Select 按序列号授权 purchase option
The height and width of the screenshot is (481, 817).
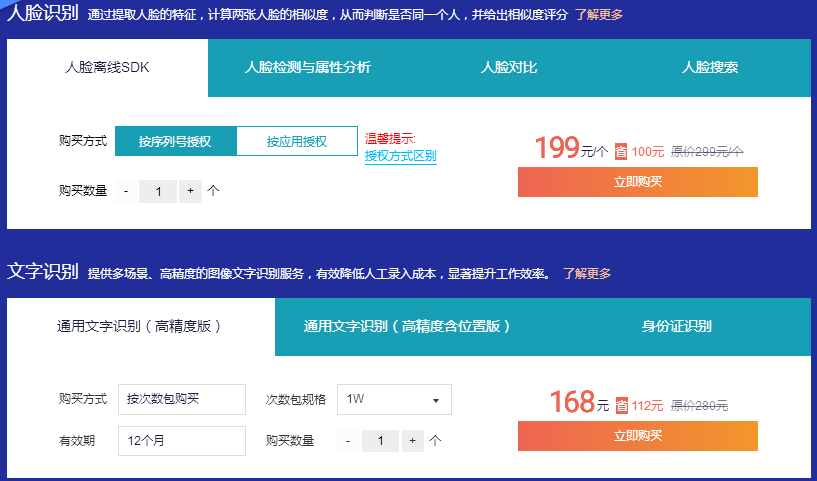pyautogui.click(x=175, y=141)
